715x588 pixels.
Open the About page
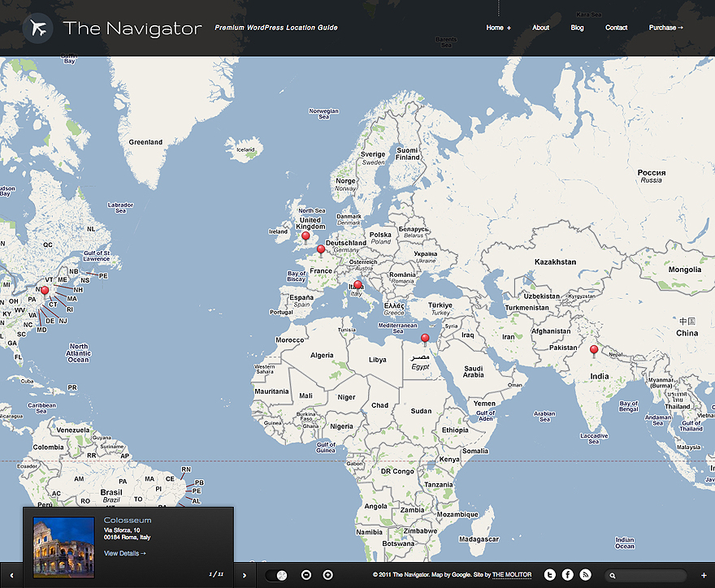coord(540,28)
